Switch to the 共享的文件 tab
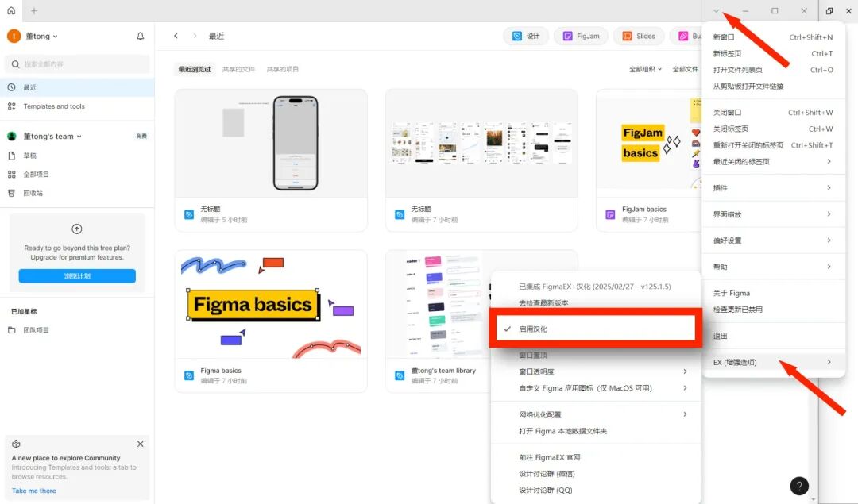Screen dimensions: 858x504 pyautogui.click(x=238, y=69)
